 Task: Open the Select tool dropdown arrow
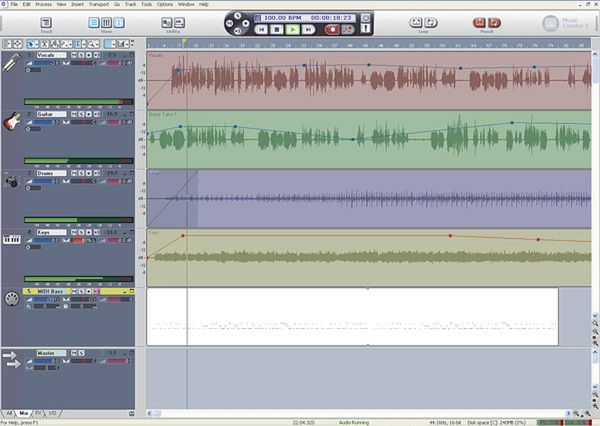click(x=37, y=44)
